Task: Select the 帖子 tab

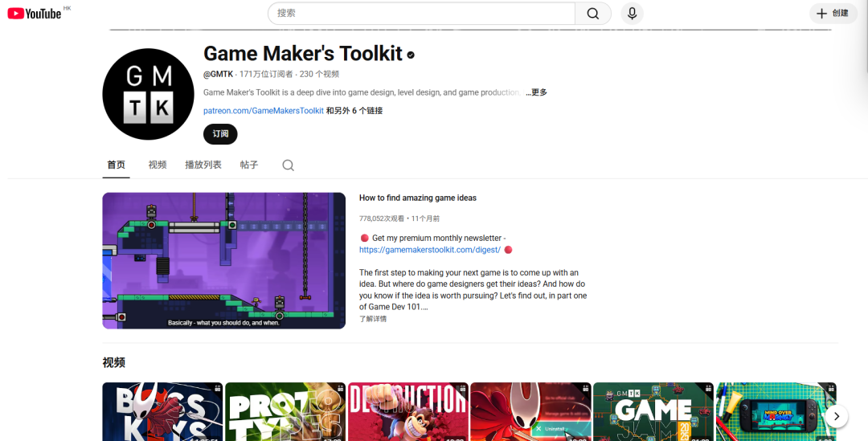Action: [x=249, y=165]
